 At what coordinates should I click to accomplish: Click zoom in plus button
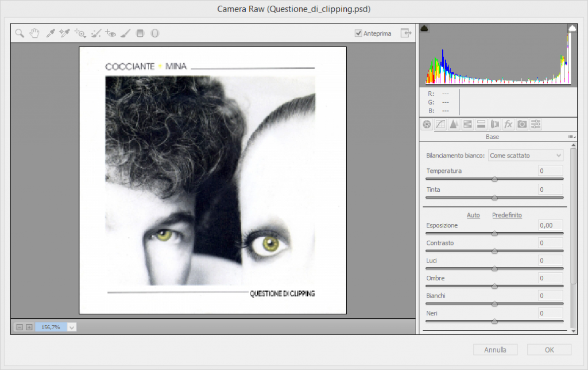point(29,327)
